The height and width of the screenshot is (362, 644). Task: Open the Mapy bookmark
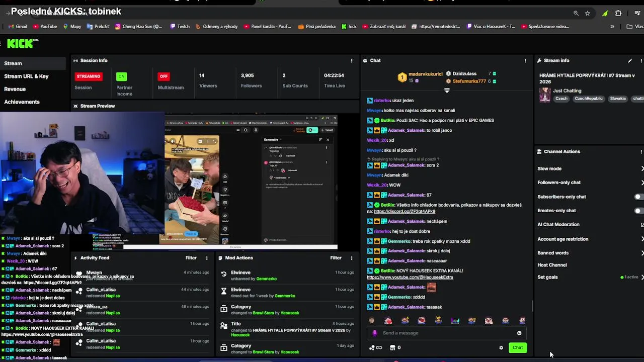point(72,27)
